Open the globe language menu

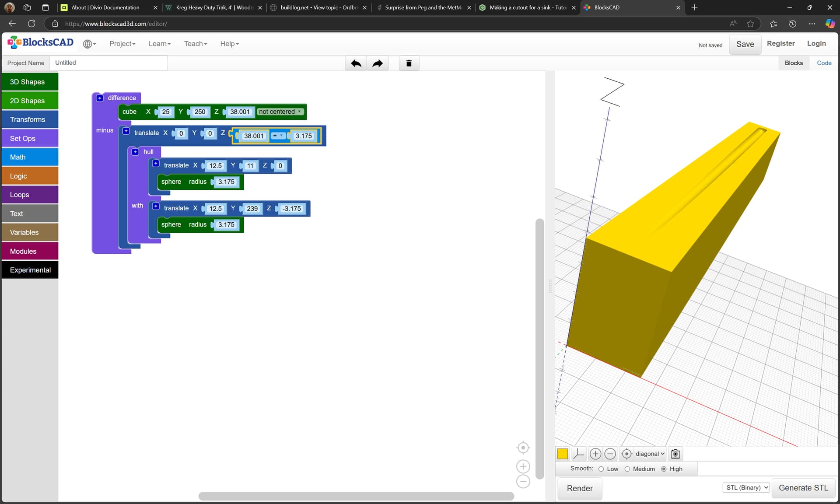tap(89, 44)
